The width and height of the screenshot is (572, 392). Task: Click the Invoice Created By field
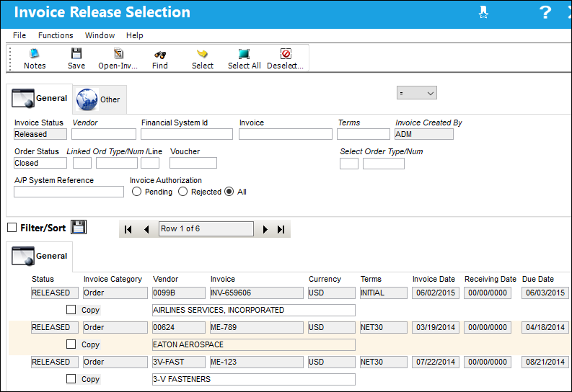[x=424, y=134]
